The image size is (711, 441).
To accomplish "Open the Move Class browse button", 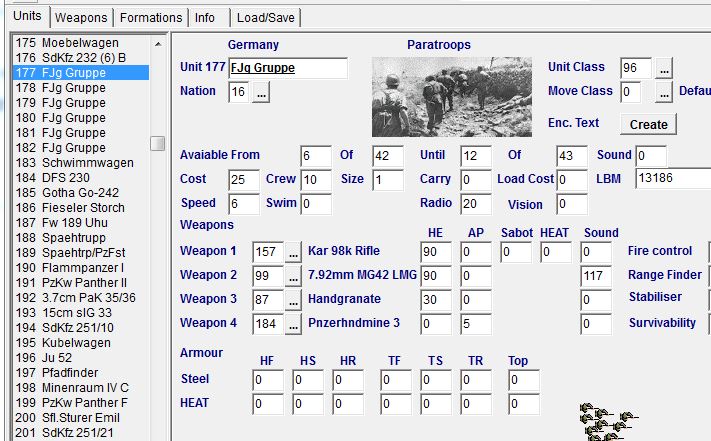I will click(x=664, y=92).
